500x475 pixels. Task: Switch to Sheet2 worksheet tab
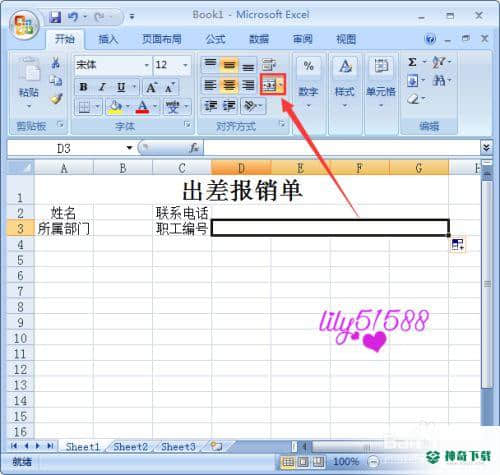pyautogui.click(x=131, y=446)
